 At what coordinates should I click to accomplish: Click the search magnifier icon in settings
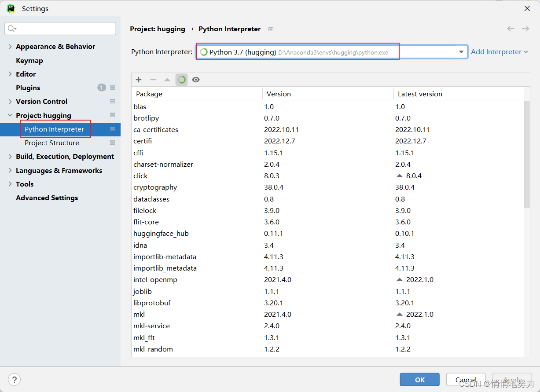click(12, 29)
